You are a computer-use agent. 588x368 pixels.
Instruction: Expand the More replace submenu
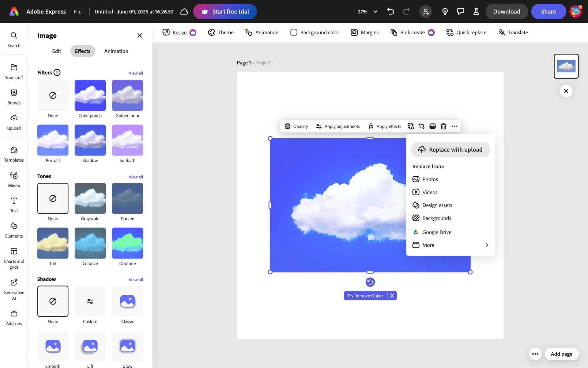point(450,245)
